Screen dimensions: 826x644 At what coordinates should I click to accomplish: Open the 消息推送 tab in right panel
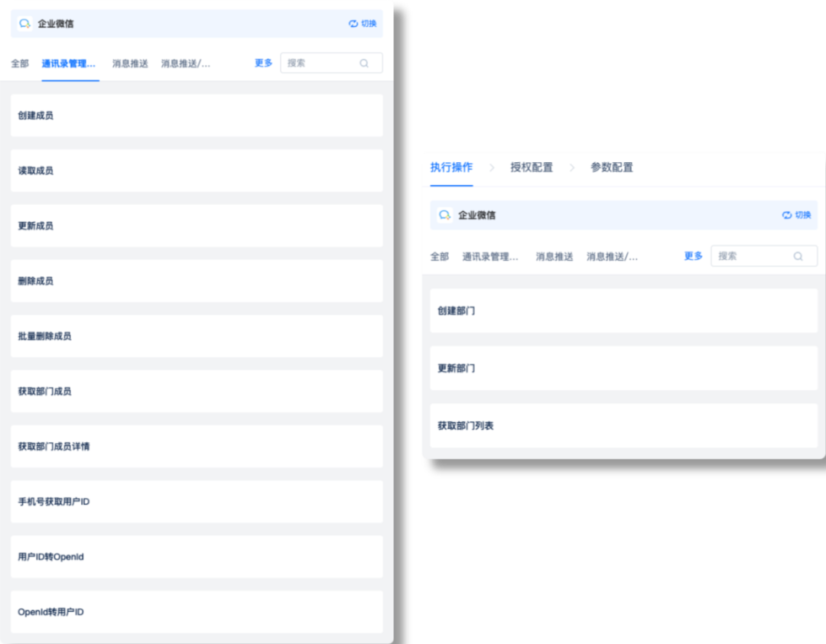coord(554,257)
